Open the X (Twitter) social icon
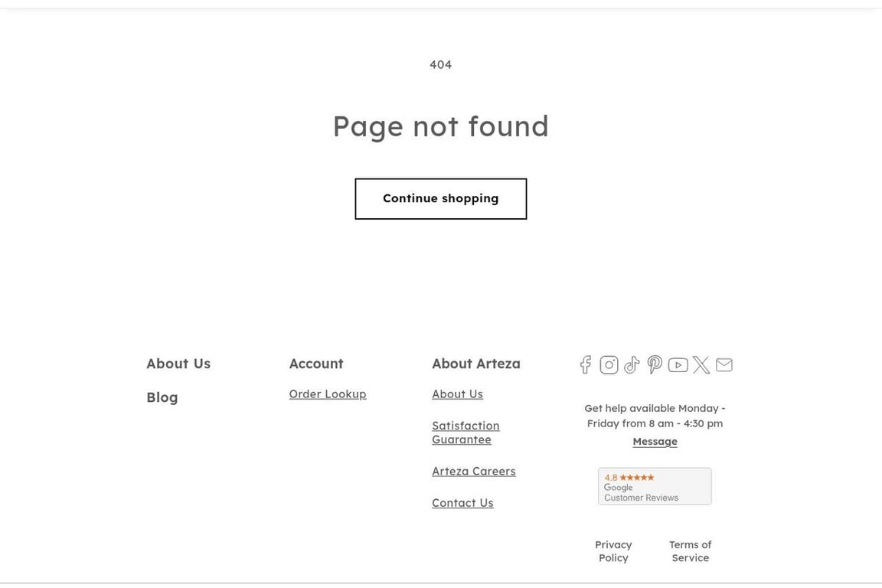Image resolution: width=882 pixels, height=588 pixels. pyautogui.click(x=701, y=364)
